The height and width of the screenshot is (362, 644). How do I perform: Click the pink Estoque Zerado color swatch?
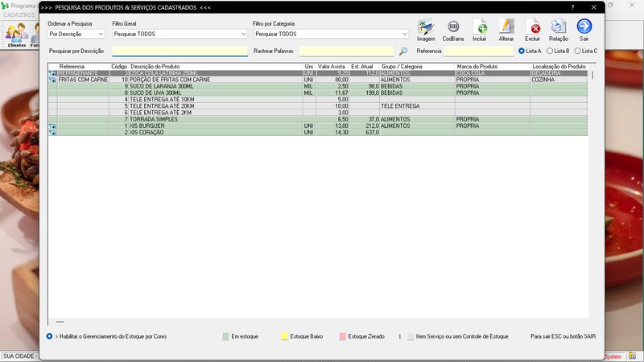pyautogui.click(x=343, y=336)
